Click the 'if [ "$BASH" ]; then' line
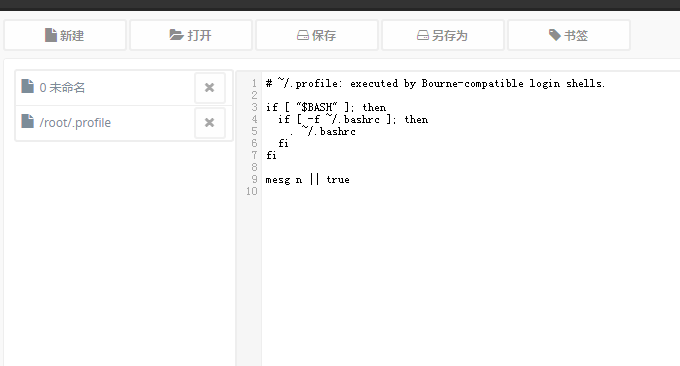The image size is (680, 366). (x=326, y=107)
